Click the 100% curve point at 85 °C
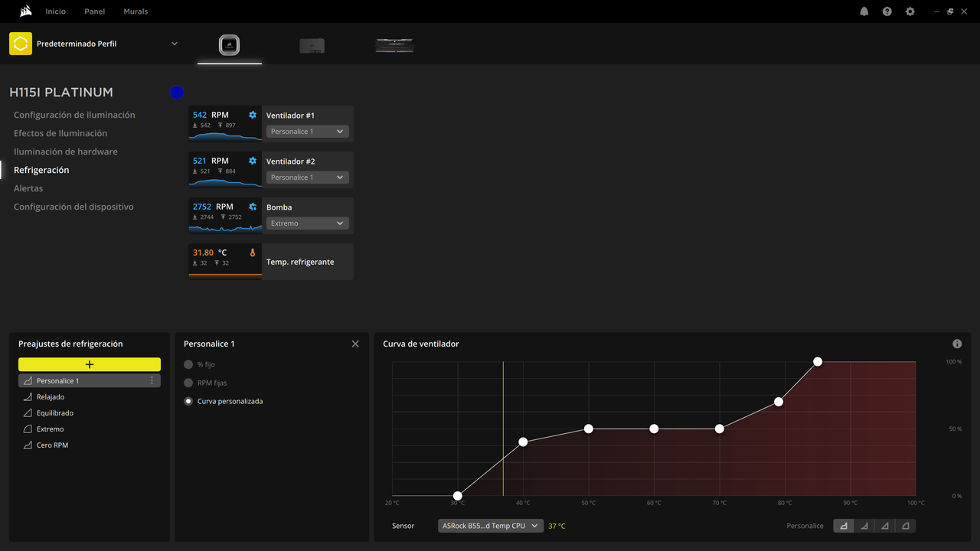Viewport: 980px width, 551px height. click(818, 361)
